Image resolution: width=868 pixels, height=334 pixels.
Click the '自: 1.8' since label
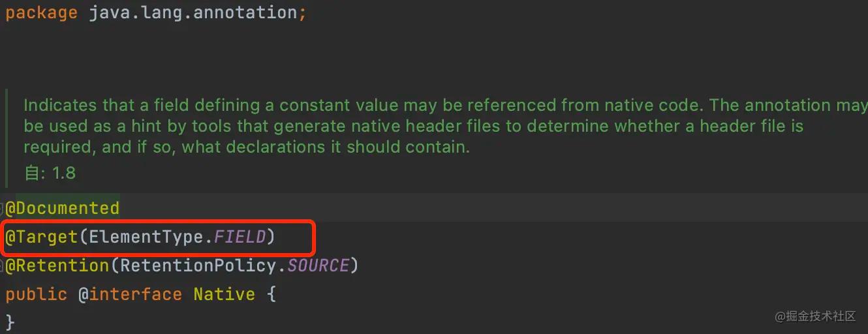[x=50, y=173]
